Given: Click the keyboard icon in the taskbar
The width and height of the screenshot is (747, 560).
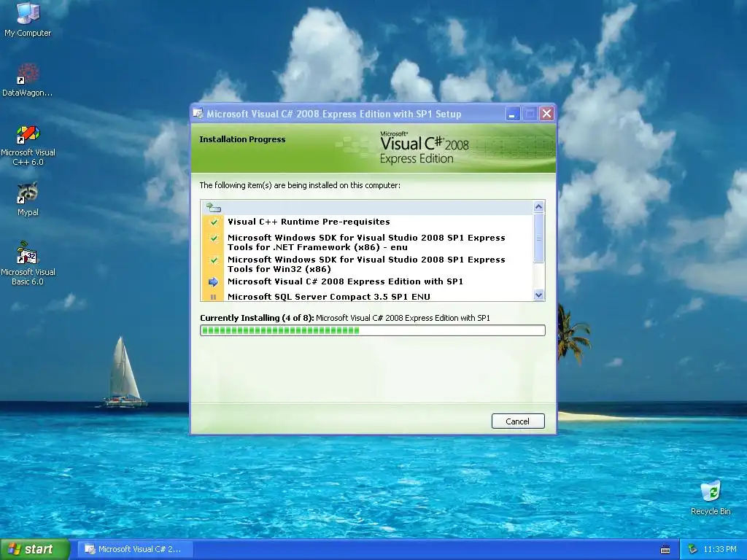Looking at the screenshot, I should tap(665, 550).
